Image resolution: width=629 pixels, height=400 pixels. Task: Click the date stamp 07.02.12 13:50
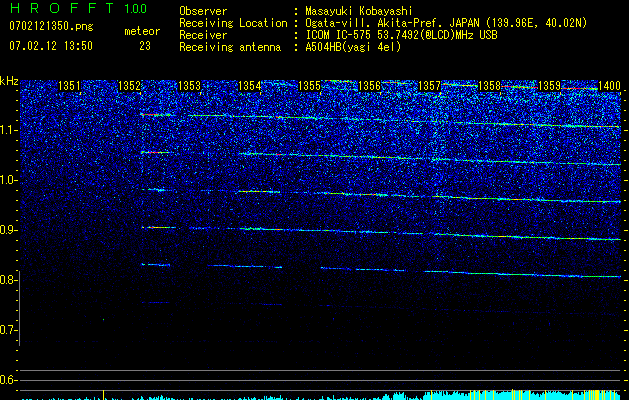pyautogui.click(x=51, y=46)
